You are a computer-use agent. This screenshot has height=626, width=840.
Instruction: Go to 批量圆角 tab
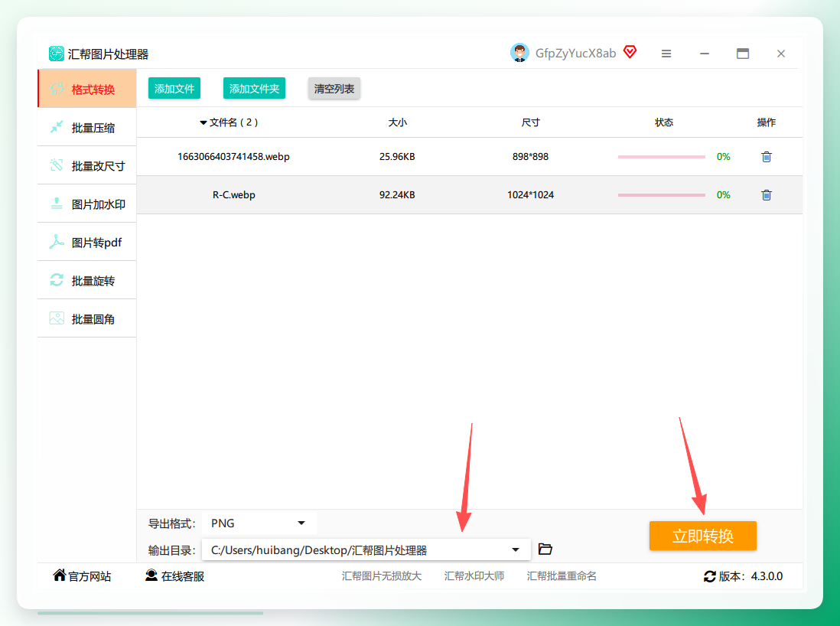86,318
